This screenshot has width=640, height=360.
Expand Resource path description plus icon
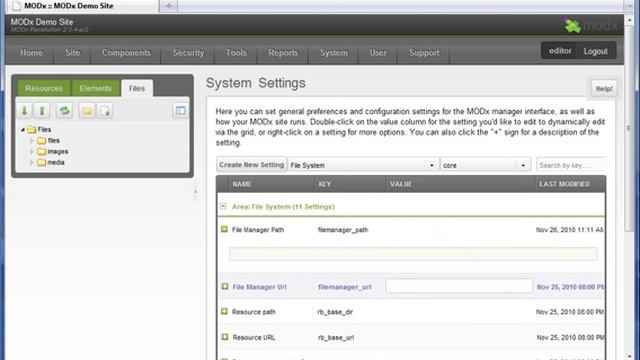click(224, 311)
